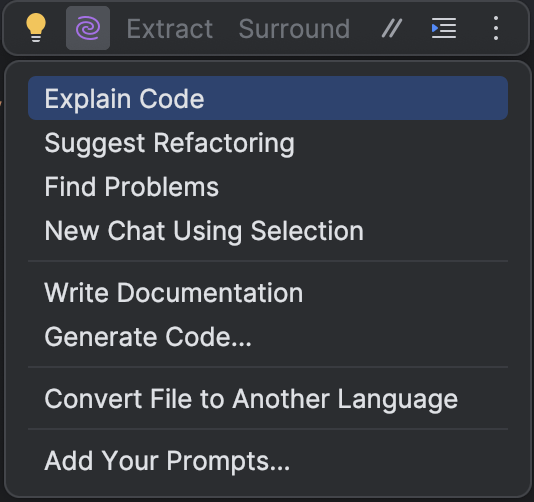Expand the Extract refactoring options

pos(170,29)
